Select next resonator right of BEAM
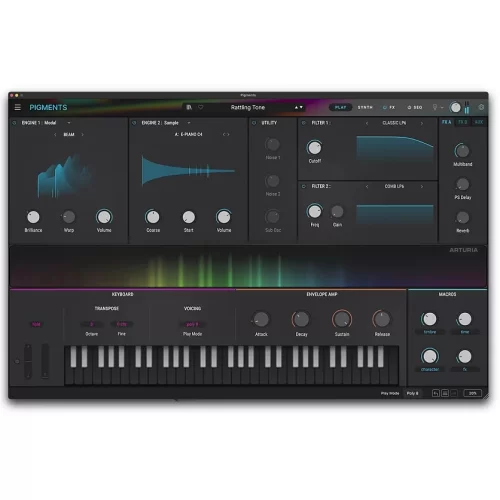Image resolution: width=500 pixels, height=500 pixels. point(82,135)
